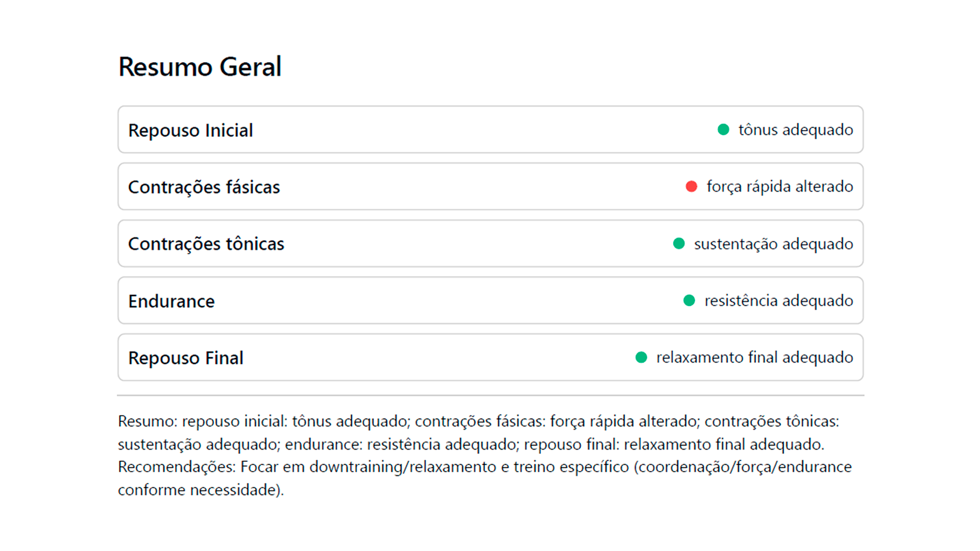The image size is (980, 551).
Task: Click the "conforme necessidade" closing text
Action: 200,490
